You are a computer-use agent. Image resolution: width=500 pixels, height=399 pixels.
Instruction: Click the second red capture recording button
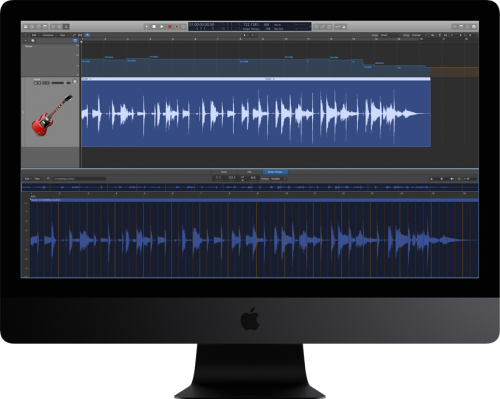pyautogui.click(x=177, y=27)
